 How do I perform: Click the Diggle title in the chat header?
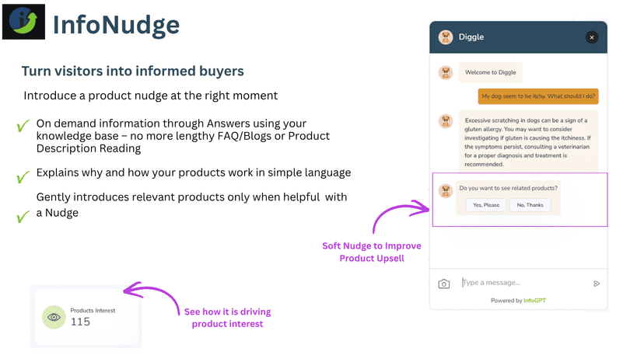click(471, 37)
